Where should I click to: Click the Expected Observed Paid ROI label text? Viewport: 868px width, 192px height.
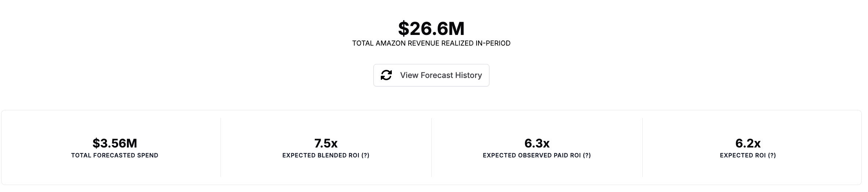pyautogui.click(x=532, y=155)
